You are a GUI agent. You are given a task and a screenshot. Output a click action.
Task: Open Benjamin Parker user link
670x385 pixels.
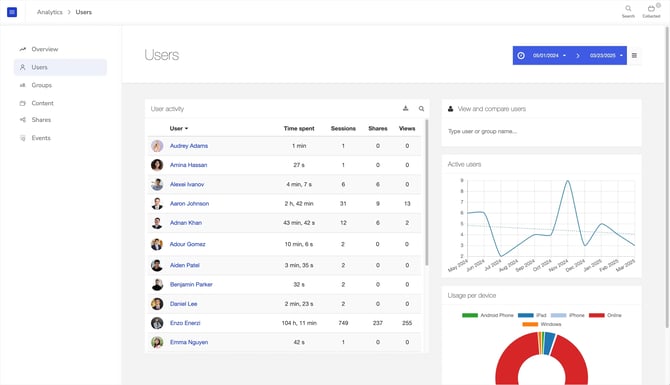[x=191, y=284]
